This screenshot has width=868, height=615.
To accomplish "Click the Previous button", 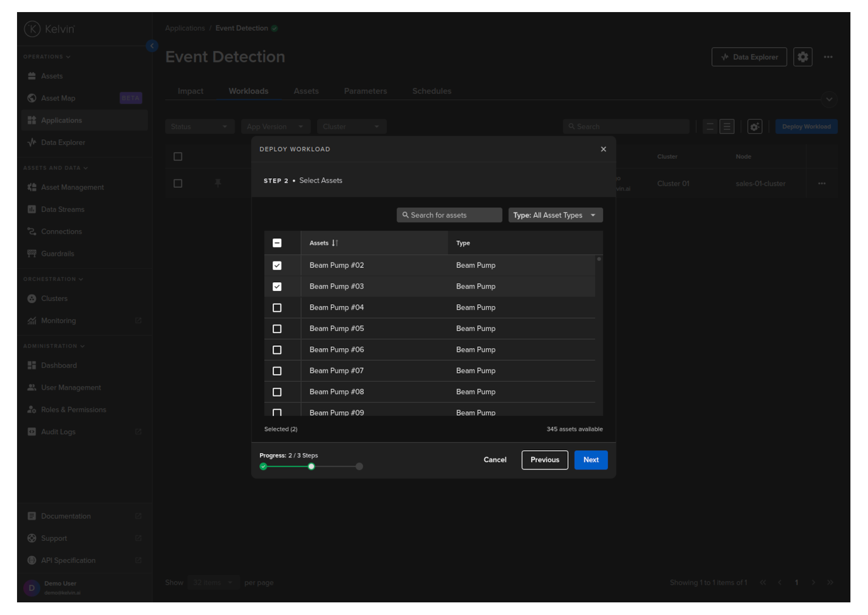I will (544, 460).
